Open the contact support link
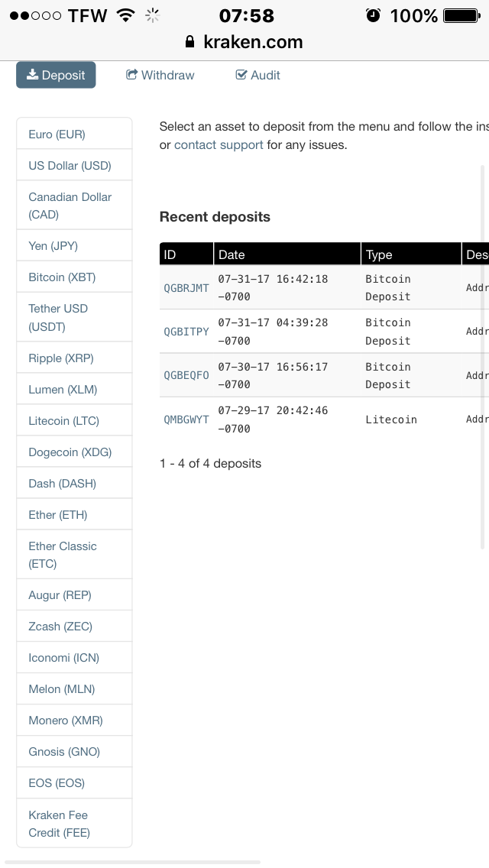 [219, 144]
